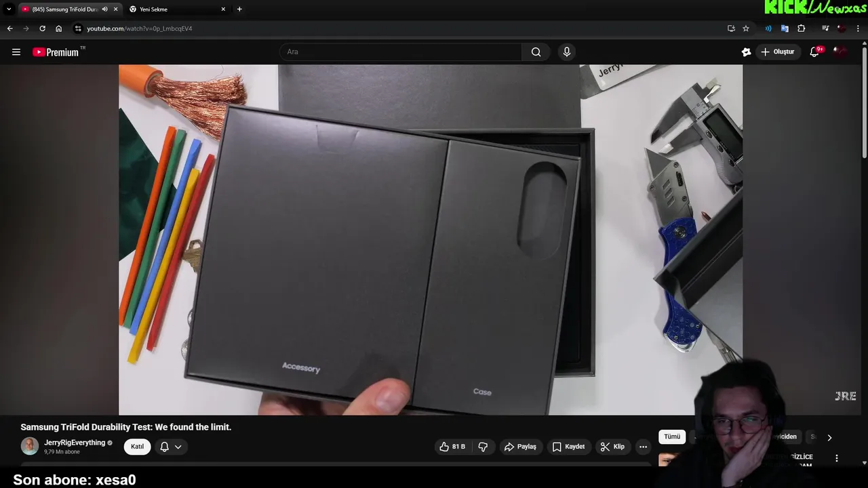
Task: Open the YouTube guide hamburger menu
Action: coord(16,52)
